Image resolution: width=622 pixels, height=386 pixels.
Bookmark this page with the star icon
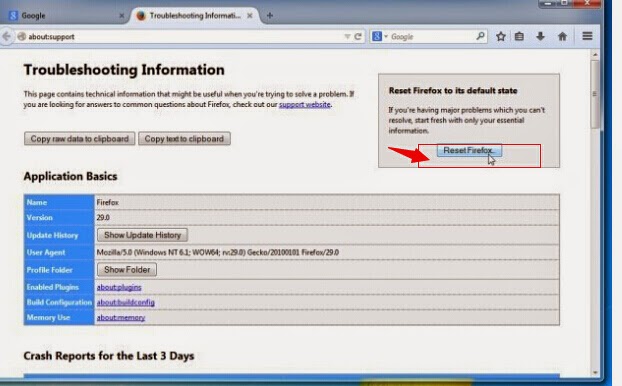point(501,36)
